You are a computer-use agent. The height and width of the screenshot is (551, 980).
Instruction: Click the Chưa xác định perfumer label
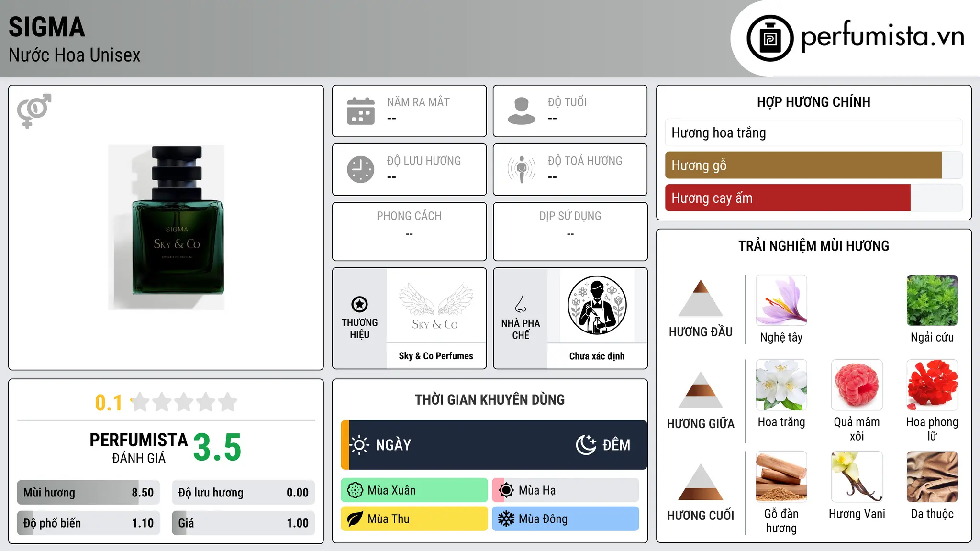coord(597,356)
